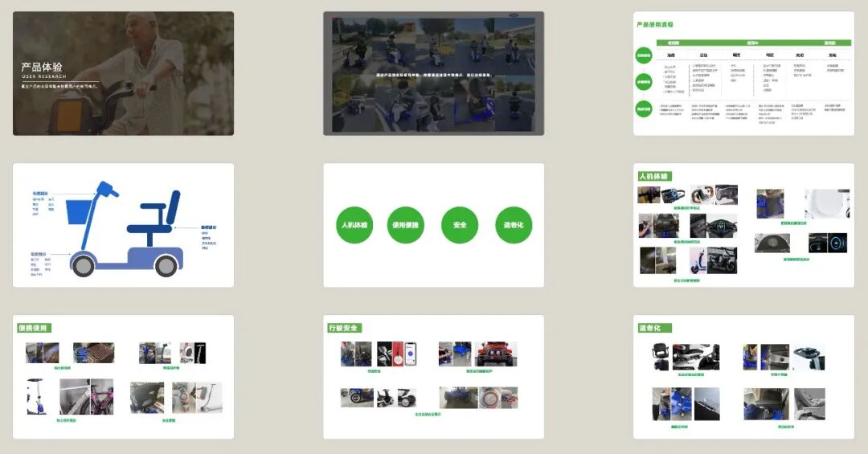Open the 人机体验 photo slide

pyautogui.click(x=743, y=225)
